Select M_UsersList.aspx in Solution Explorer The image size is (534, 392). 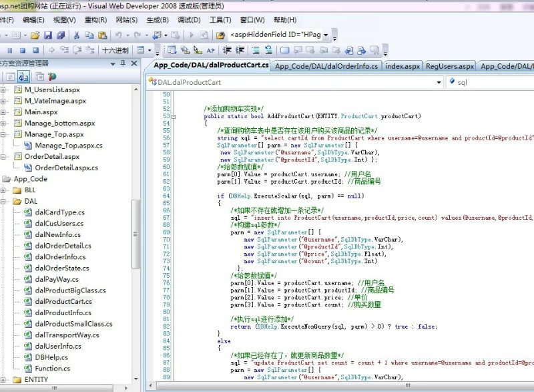[52, 90]
